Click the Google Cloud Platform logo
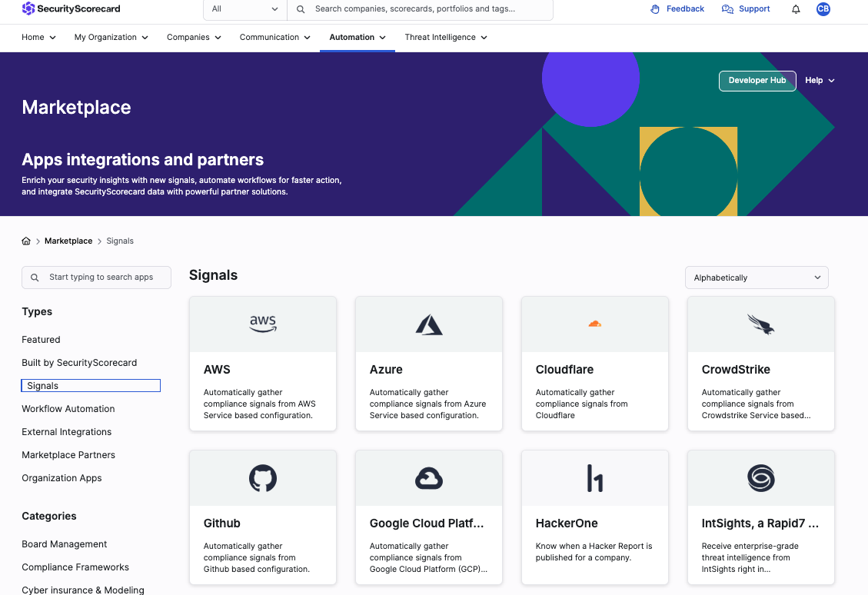Viewport: 868px width, 595px height. pyautogui.click(x=429, y=478)
